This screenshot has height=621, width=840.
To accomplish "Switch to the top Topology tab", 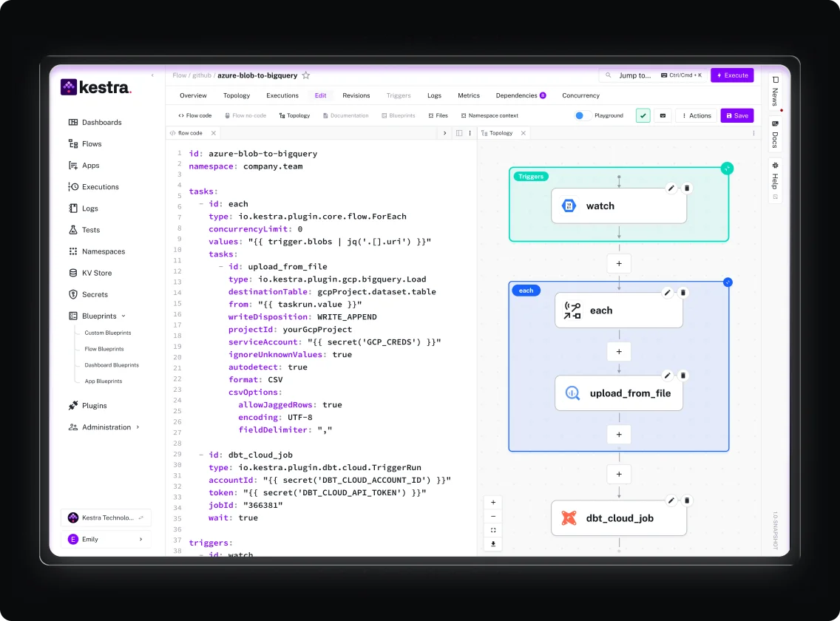I will [x=237, y=95].
